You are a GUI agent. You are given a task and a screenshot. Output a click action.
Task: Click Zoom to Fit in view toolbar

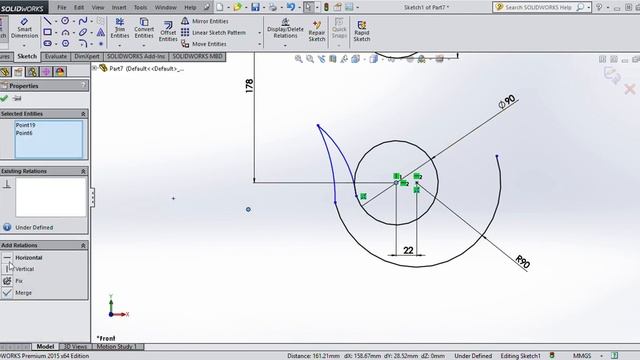coord(299,59)
